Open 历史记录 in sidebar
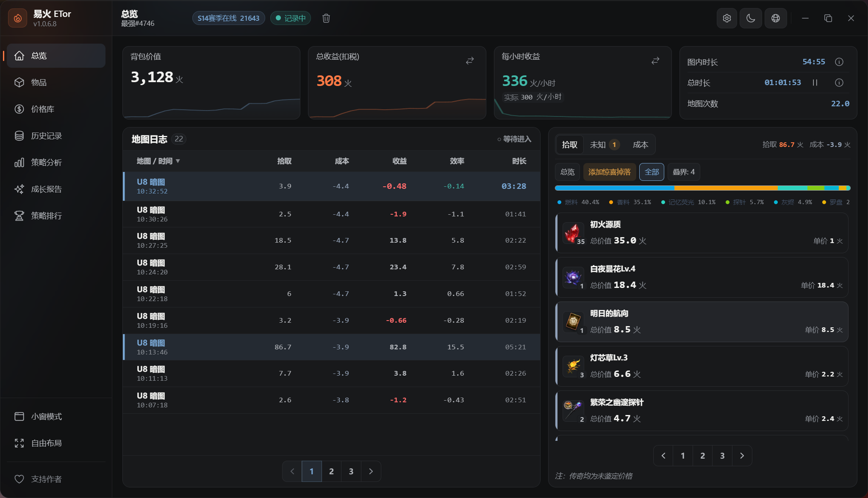This screenshot has height=498, width=868. (x=56, y=136)
